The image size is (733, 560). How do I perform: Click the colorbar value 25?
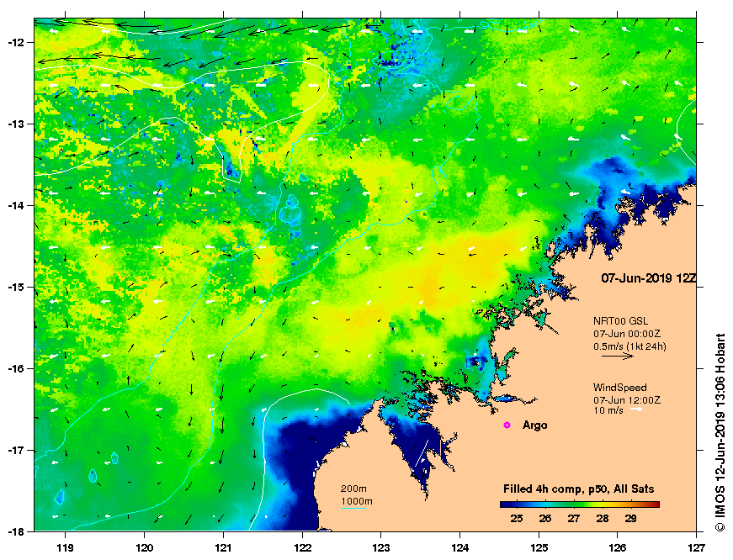[x=516, y=519]
